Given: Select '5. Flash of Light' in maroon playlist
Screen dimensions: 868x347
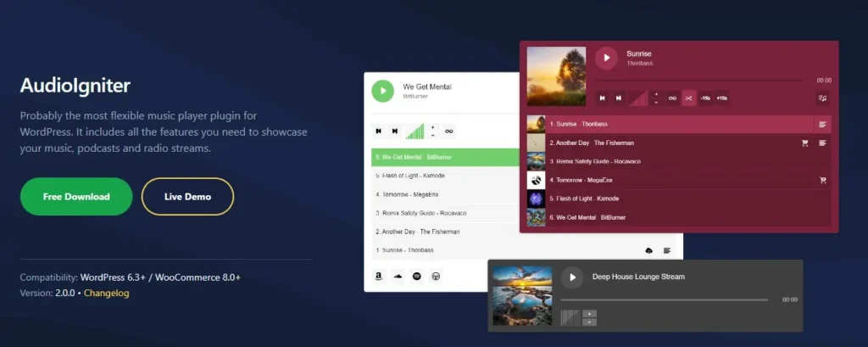Looking at the screenshot, I should click(679, 199).
